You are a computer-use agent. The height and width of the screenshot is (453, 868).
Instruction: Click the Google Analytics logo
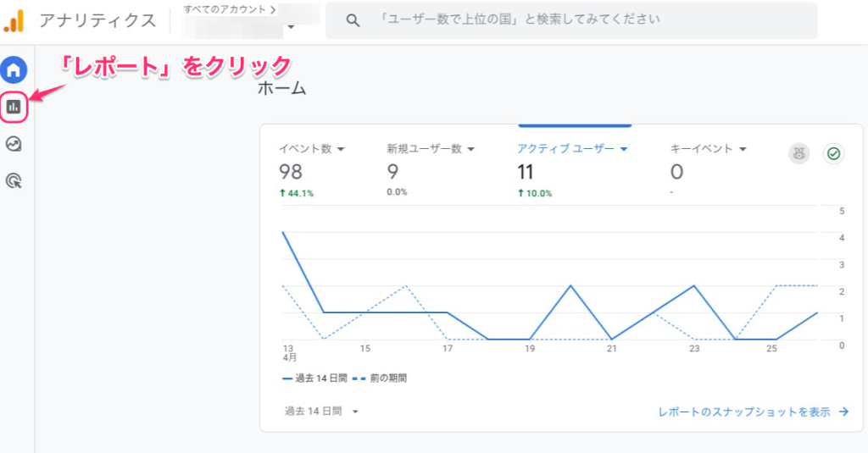(14, 20)
